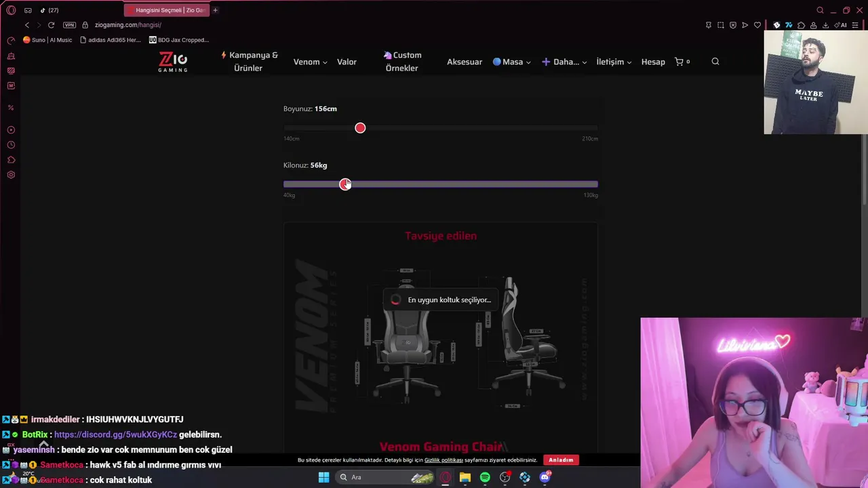Image resolution: width=868 pixels, height=488 pixels.
Task: Open the Valor menu item
Action: 347,62
